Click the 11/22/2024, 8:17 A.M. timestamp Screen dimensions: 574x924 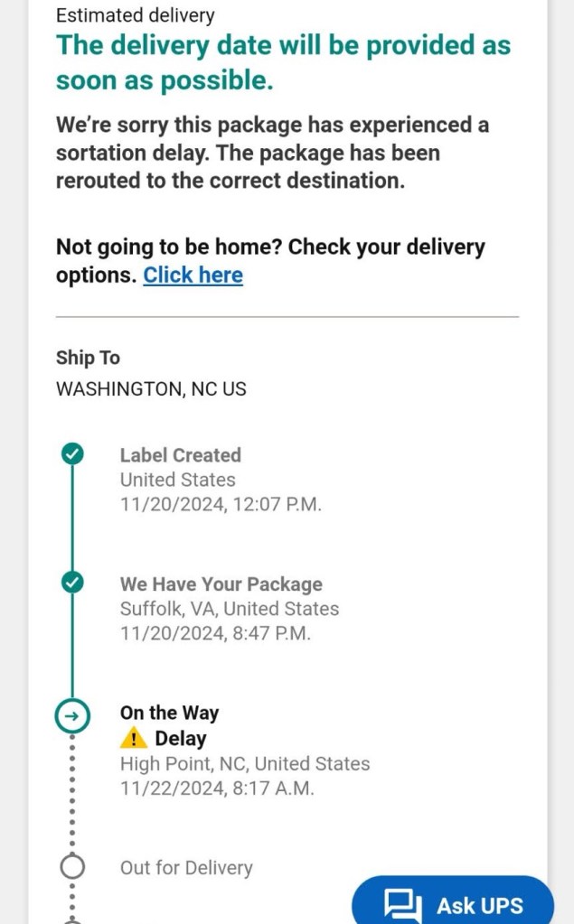pos(217,789)
